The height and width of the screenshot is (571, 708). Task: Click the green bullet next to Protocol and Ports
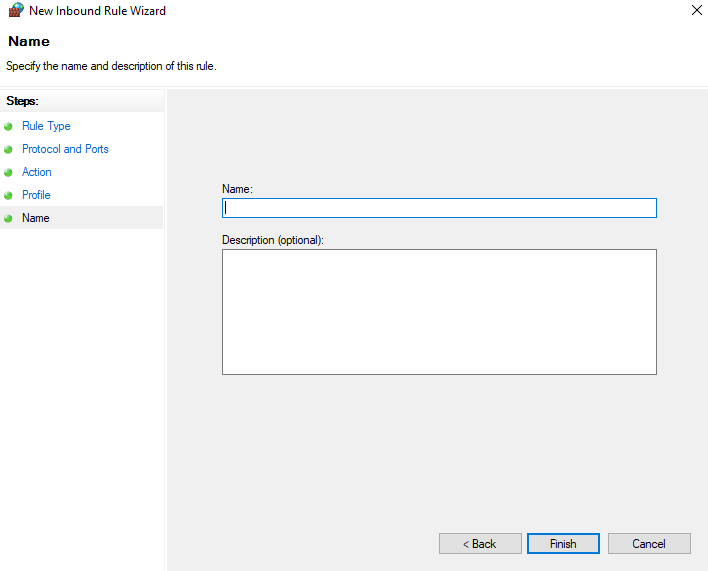pos(8,150)
